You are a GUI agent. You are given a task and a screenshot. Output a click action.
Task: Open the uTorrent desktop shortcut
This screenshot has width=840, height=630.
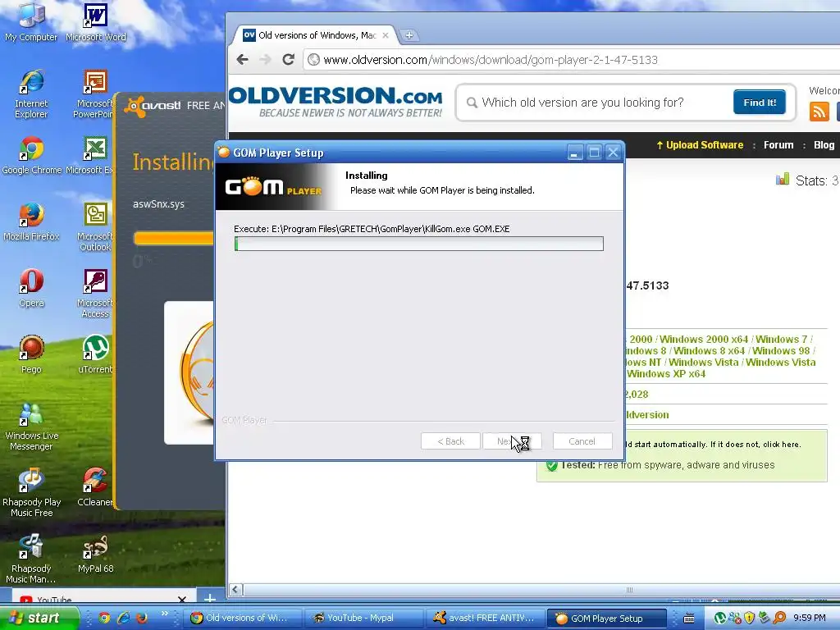(95, 354)
